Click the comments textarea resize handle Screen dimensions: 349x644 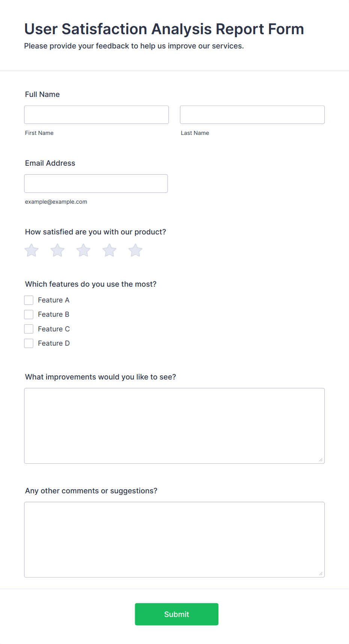point(321,573)
